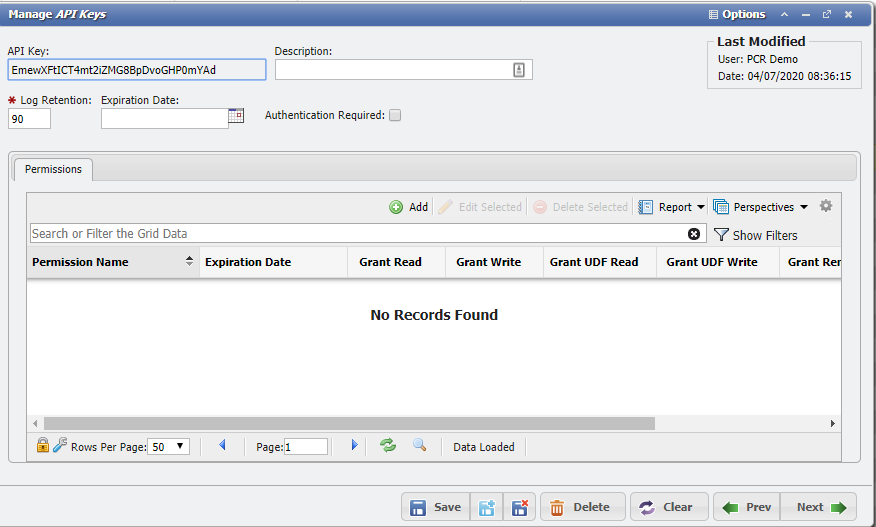Click the Save and New icon button
Screen dimensions: 876x527
pos(489,507)
